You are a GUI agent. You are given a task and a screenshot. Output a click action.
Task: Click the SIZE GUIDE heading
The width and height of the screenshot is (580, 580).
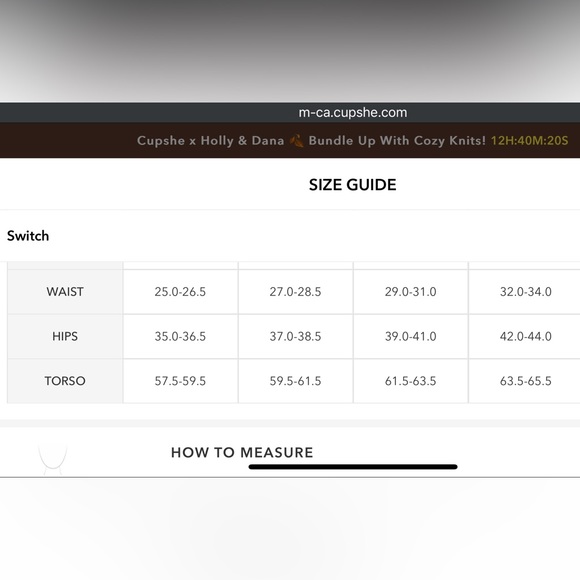[353, 185]
